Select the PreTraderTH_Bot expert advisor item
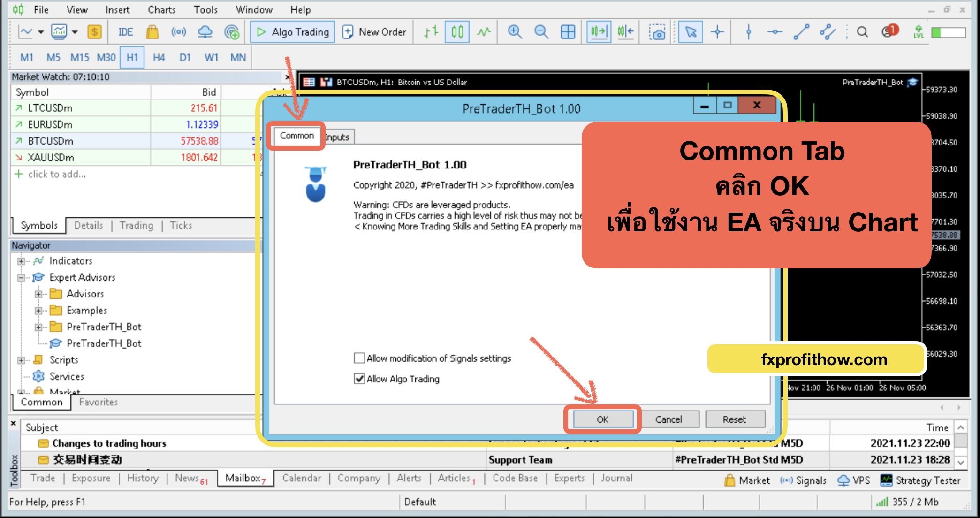This screenshot has width=980, height=518. [104, 343]
